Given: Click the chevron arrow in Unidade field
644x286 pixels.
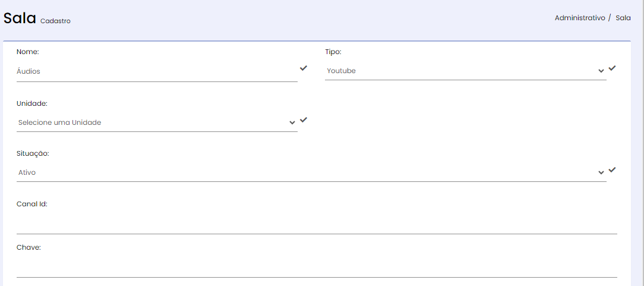Looking at the screenshot, I should tap(292, 123).
